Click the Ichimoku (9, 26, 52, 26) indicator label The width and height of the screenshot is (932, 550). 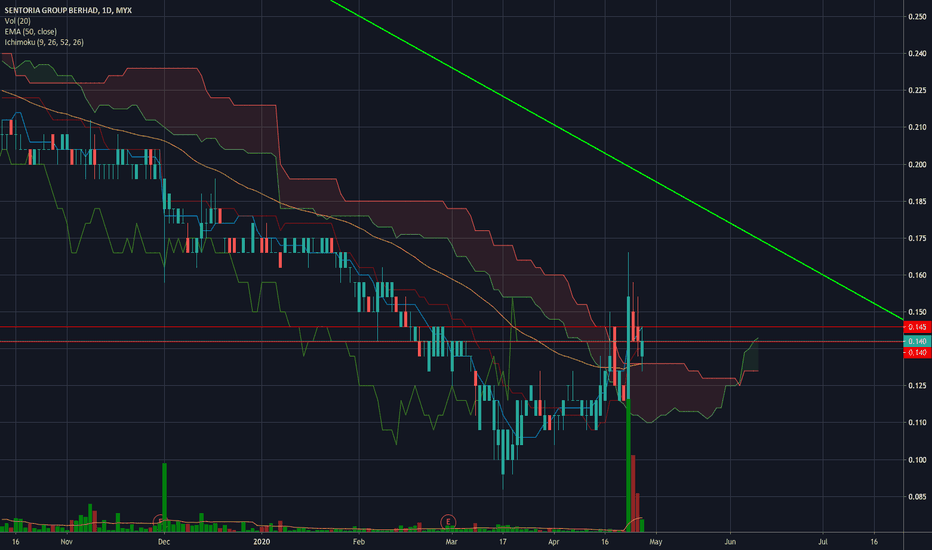[x=44, y=42]
